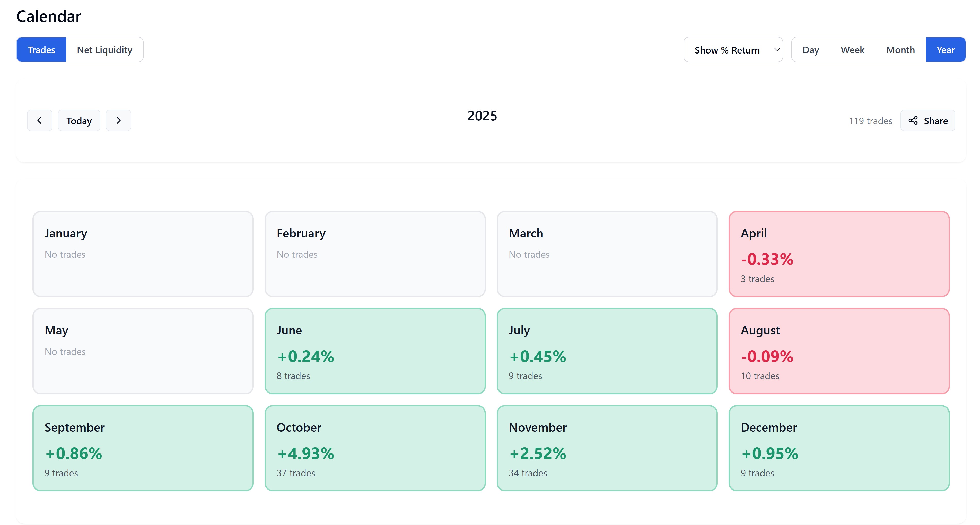The width and height of the screenshot is (980, 525).
Task: Open the June month card
Action: tap(375, 351)
